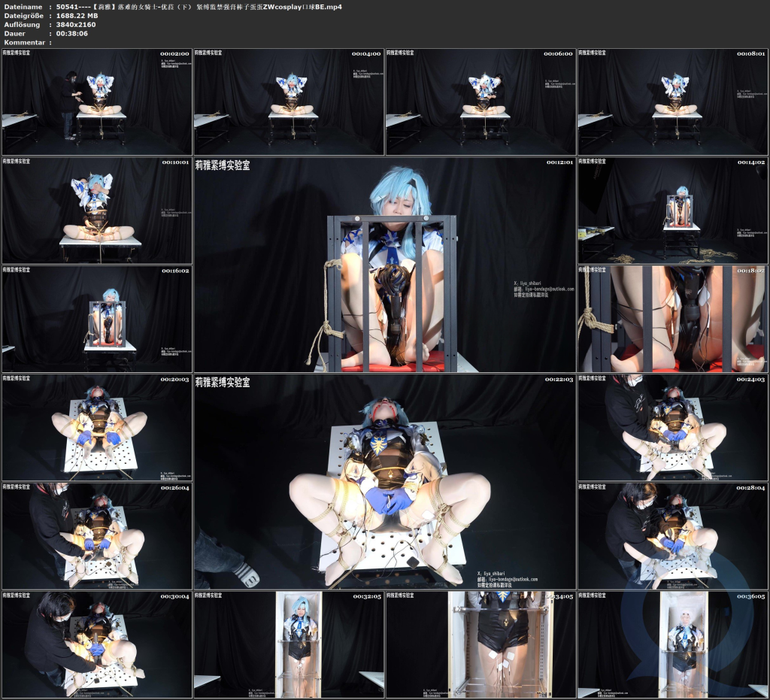Open the large frame stamped 00:22:03
The image size is (770, 700).
[x=385, y=481]
